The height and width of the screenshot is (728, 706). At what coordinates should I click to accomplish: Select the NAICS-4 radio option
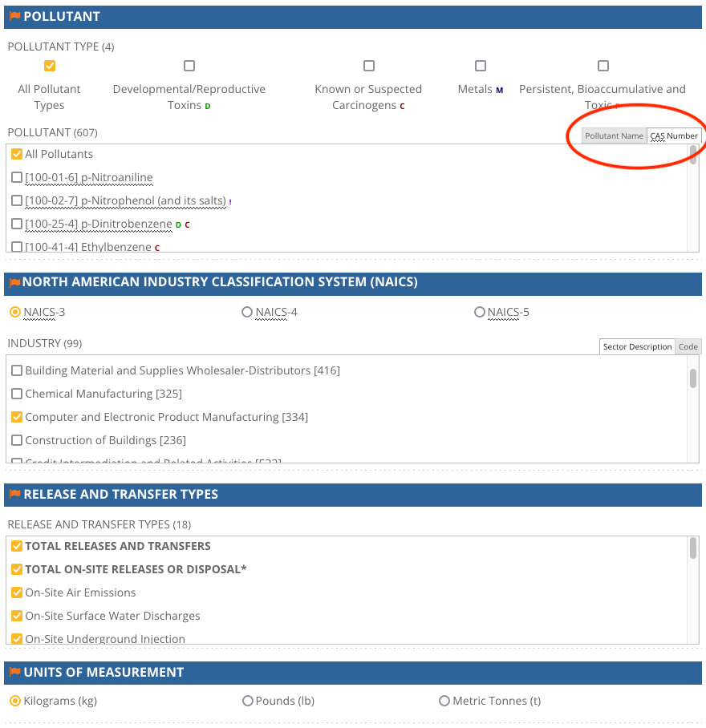pyautogui.click(x=247, y=312)
